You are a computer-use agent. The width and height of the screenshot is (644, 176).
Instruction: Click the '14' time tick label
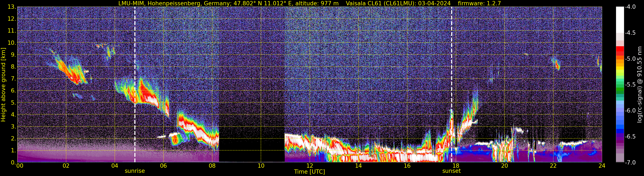click(358, 166)
